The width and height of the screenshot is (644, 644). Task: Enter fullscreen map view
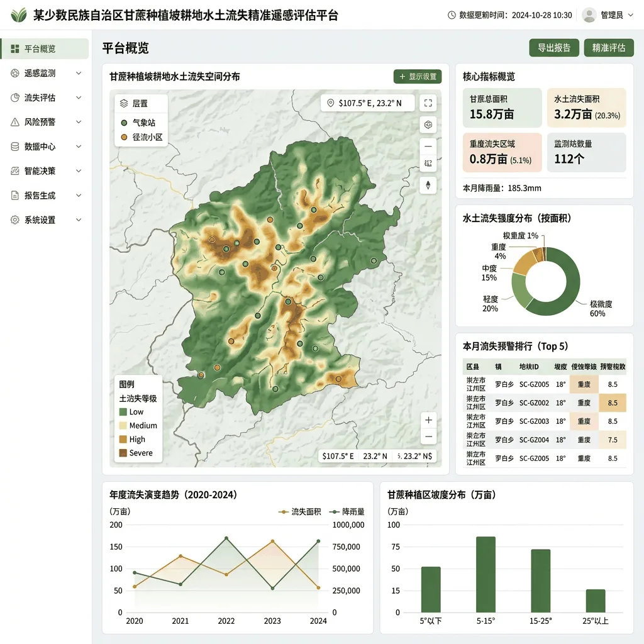428,103
